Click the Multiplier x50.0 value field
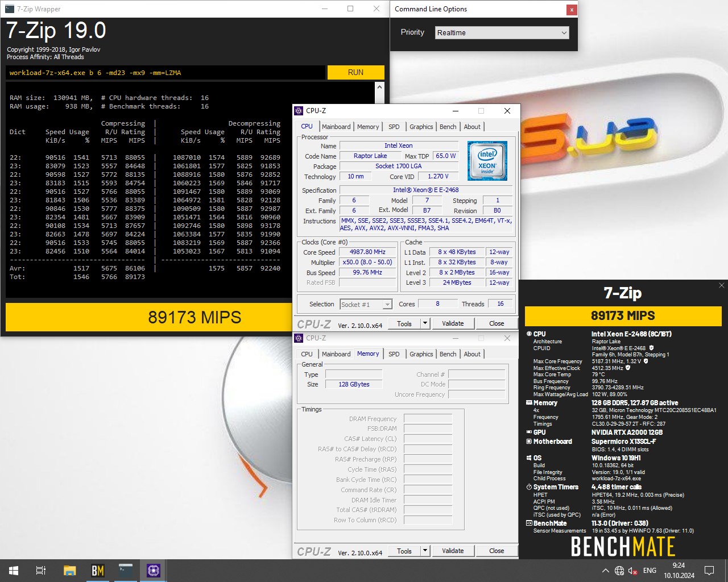 pyautogui.click(x=368, y=262)
